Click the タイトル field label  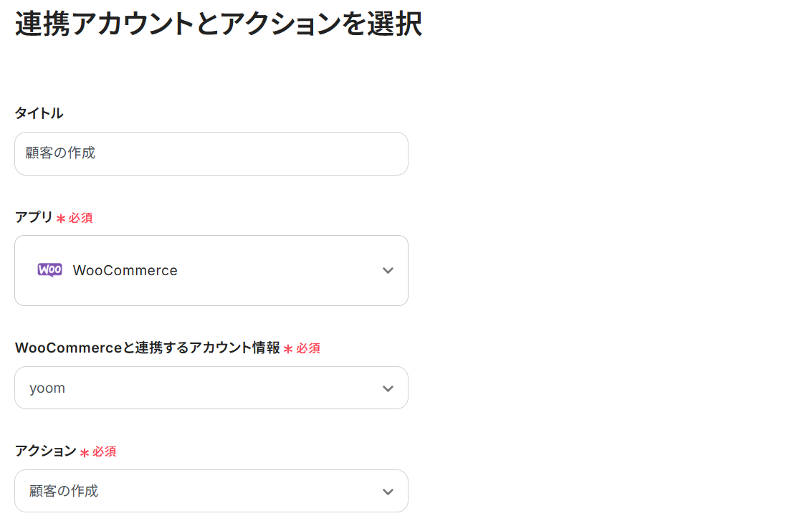coord(38,113)
